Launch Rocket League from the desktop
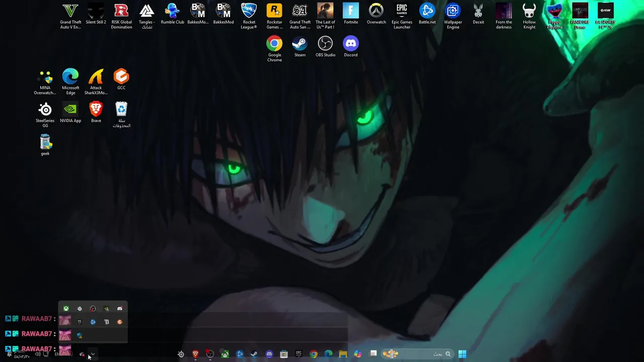 coord(249,16)
